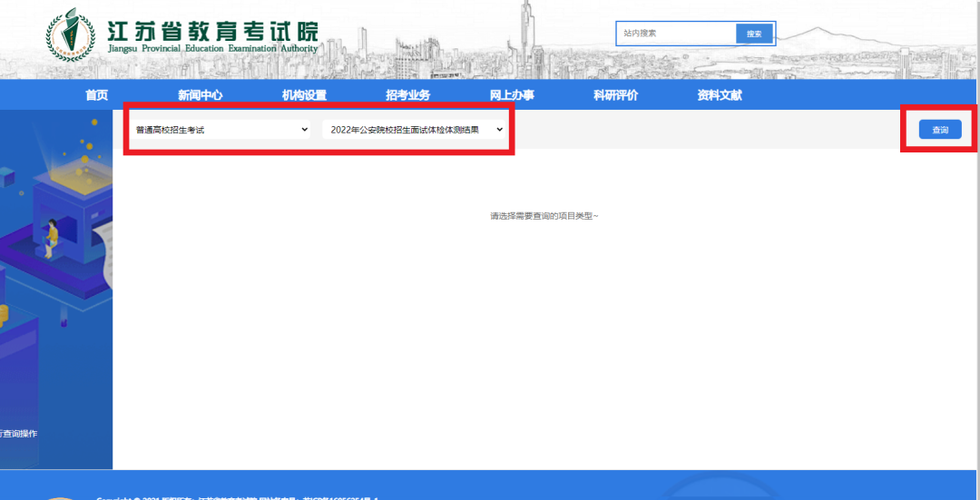This screenshot has width=980, height=500.
Task: Navigate to the 科研评价 section
Action: coord(615,95)
